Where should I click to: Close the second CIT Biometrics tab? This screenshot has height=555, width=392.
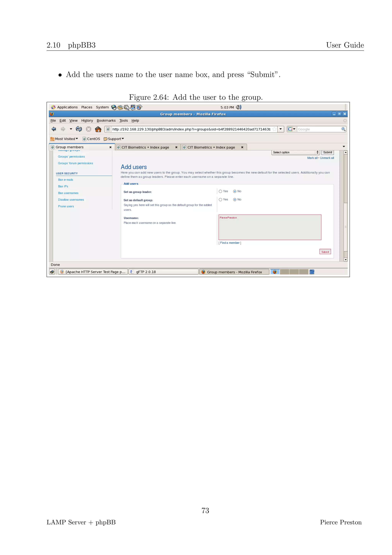point(242,147)
